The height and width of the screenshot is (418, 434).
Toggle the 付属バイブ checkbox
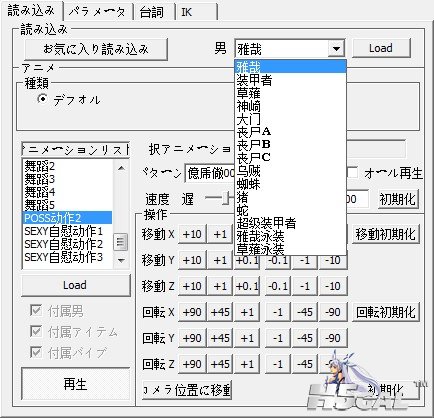[x=36, y=352]
